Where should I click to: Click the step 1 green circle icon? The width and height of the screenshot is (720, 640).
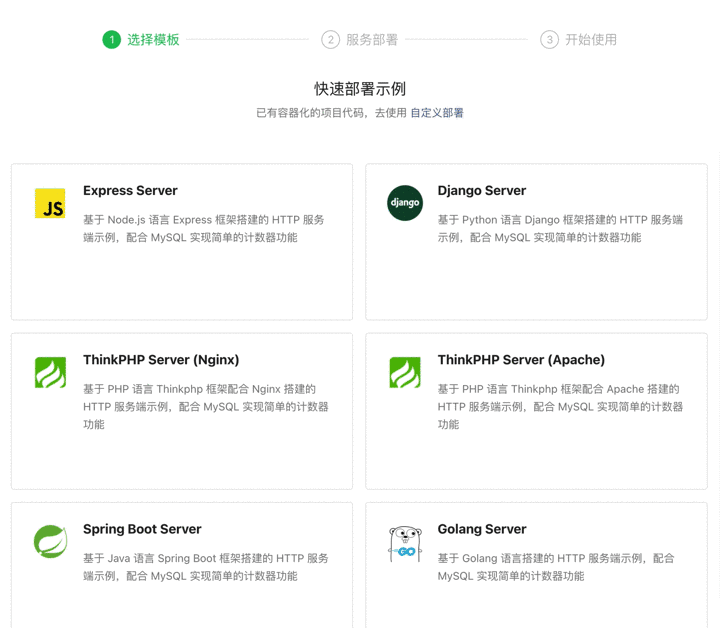click(x=111, y=40)
